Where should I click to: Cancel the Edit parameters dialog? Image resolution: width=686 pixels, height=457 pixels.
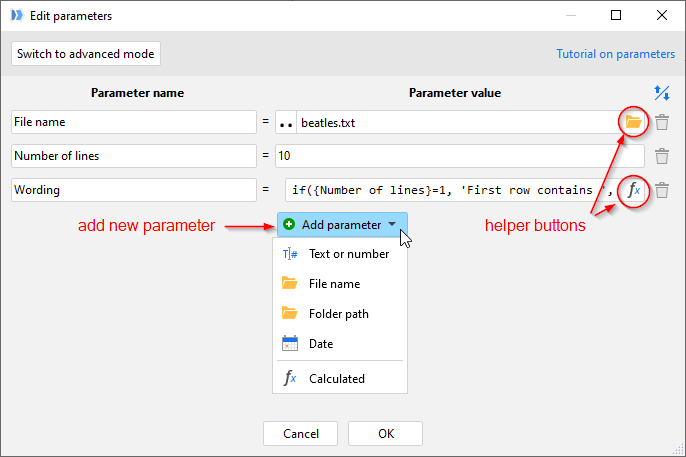tap(301, 433)
